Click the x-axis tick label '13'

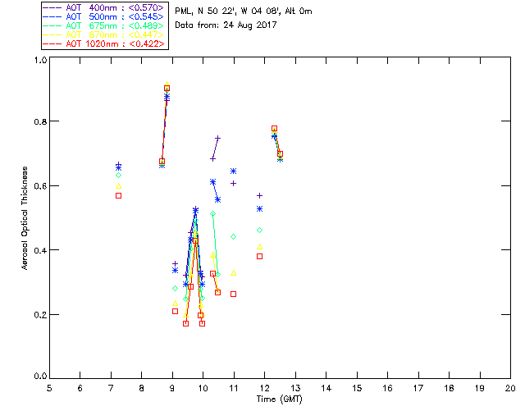[295, 388]
